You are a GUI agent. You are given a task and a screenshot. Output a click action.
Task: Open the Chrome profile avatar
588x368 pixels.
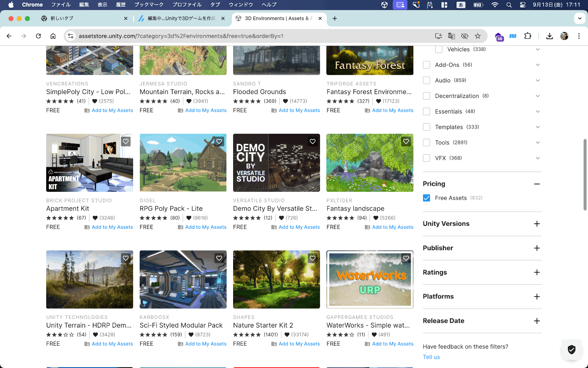pyautogui.click(x=564, y=36)
